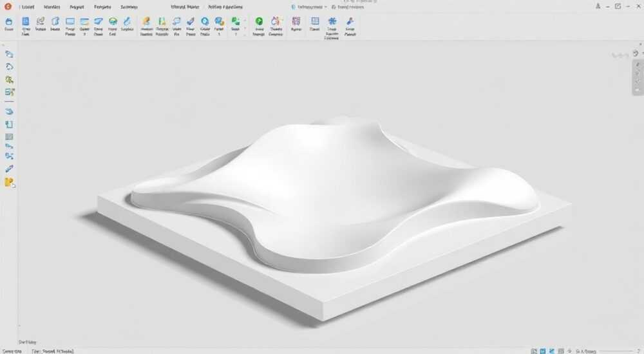The width and height of the screenshot is (644, 354).
Task: Click the bracketed label next in the status bar
Action: [x=53, y=351]
